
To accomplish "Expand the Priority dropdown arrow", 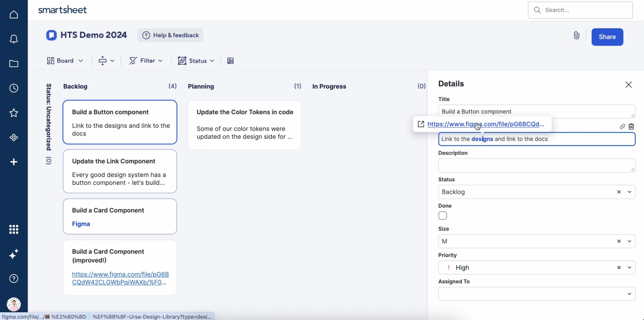I will (x=629, y=267).
